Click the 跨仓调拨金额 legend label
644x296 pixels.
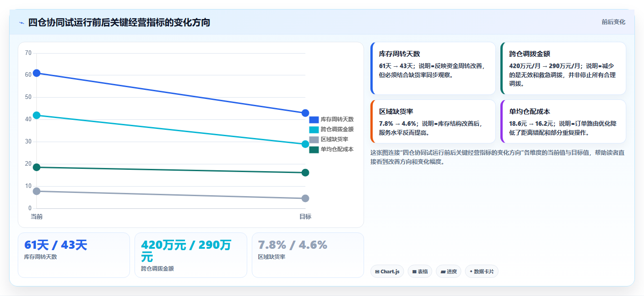point(337,129)
